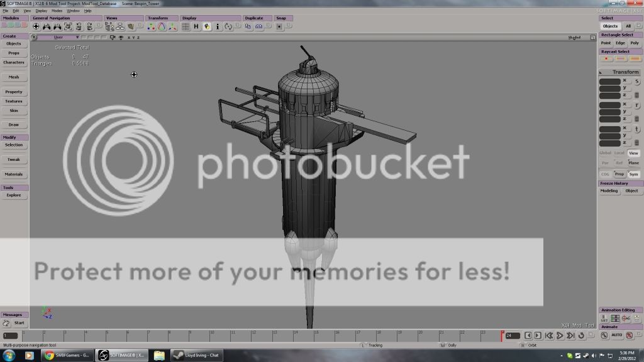
Task: Open Chrome SWBFGamers window in taskbar
Action: 67,356
